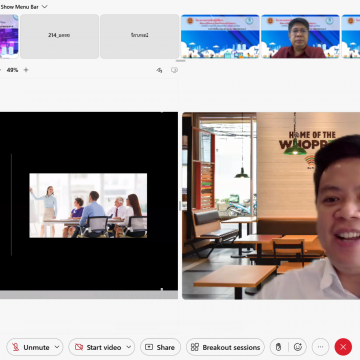Click the shared meeting photo slide
360x360 pixels.
click(88, 205)
